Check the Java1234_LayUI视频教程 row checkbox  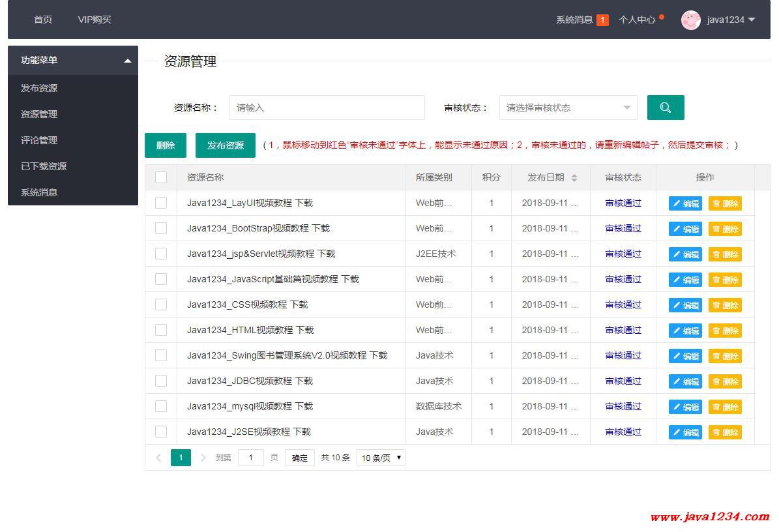161,203
